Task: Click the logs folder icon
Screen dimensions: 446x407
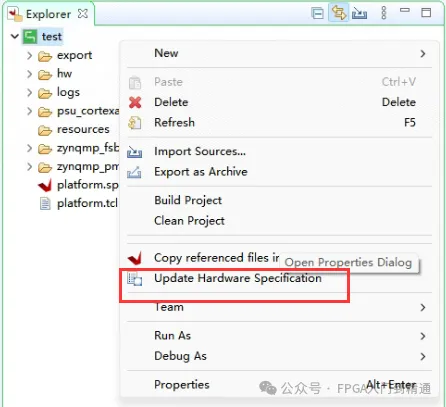Action: point(45,93)
